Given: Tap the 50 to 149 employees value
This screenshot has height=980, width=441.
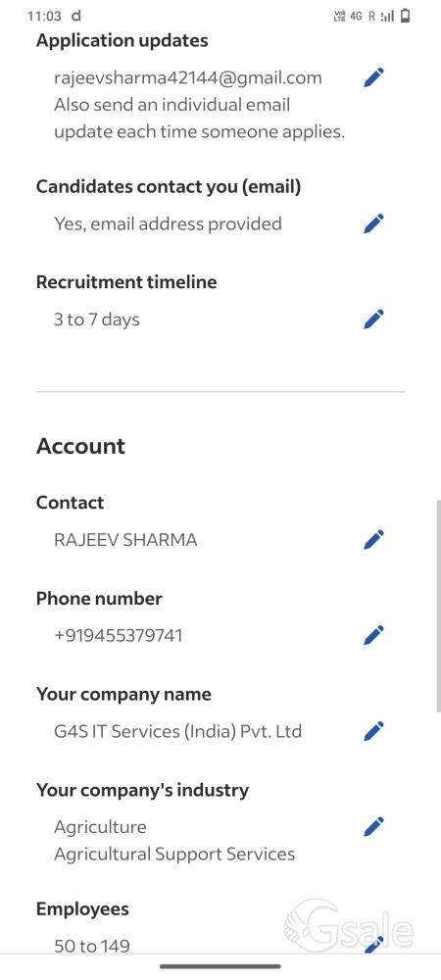Looking at the screenshot, I should [x=92, y=947].
